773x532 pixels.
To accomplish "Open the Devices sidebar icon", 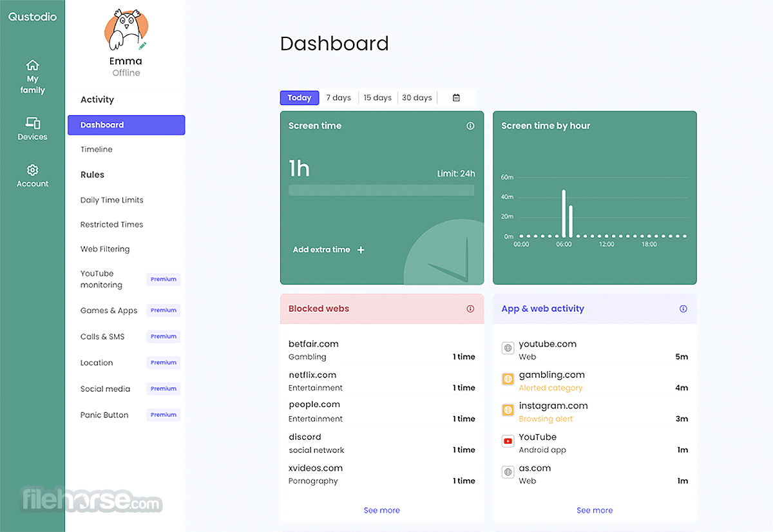I will (32, 122).
